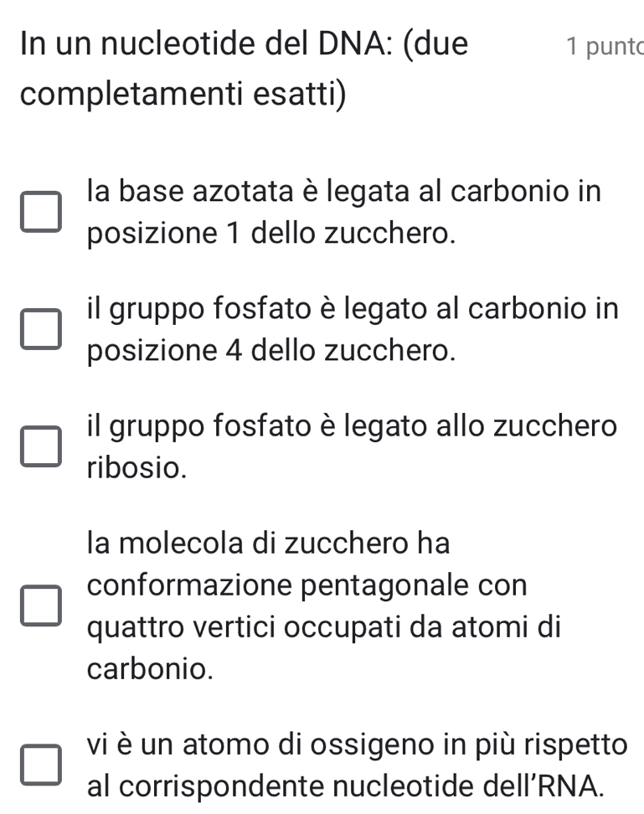Enable the conformazione pentagonale checkbox
Screen dimensions: 644x814
(41, 605)
